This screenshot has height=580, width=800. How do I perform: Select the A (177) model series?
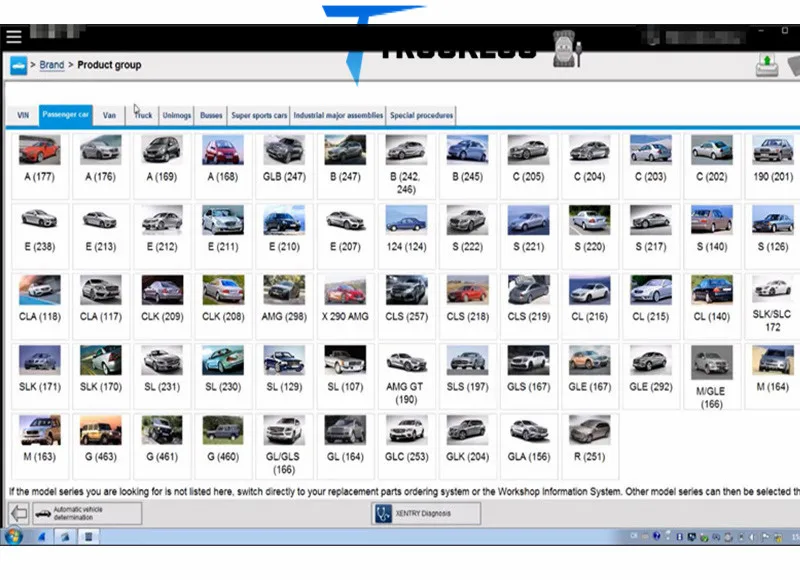40,165
